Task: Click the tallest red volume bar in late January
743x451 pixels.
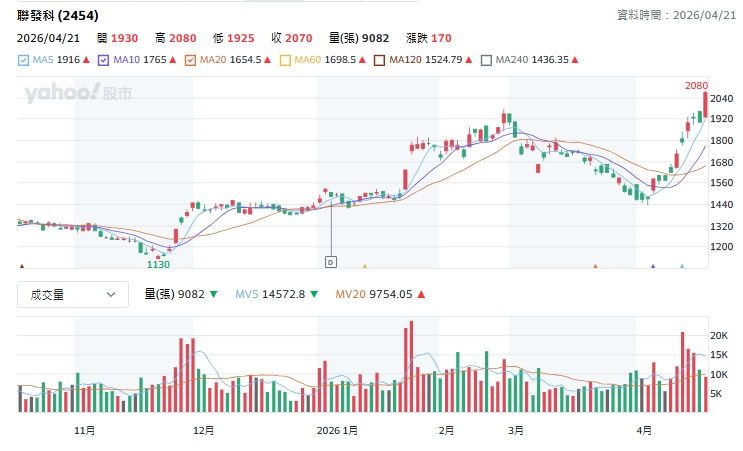Action: point(410,366)
